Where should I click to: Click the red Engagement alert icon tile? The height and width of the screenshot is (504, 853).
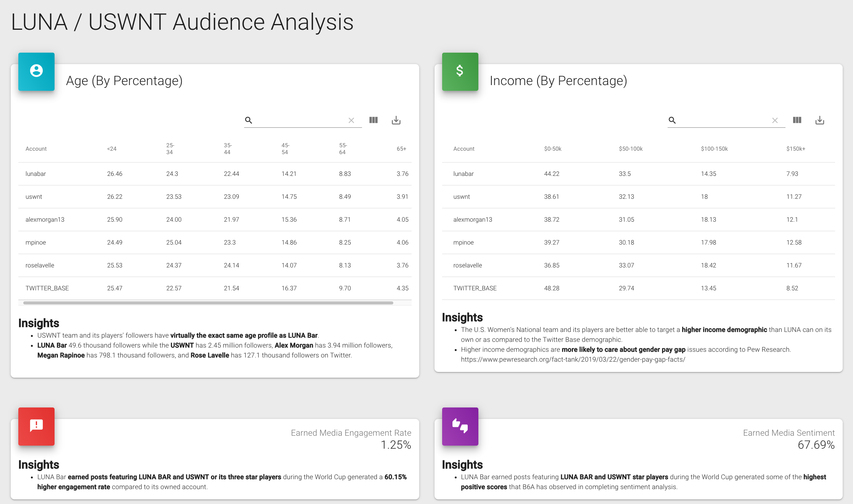(36, 426)
